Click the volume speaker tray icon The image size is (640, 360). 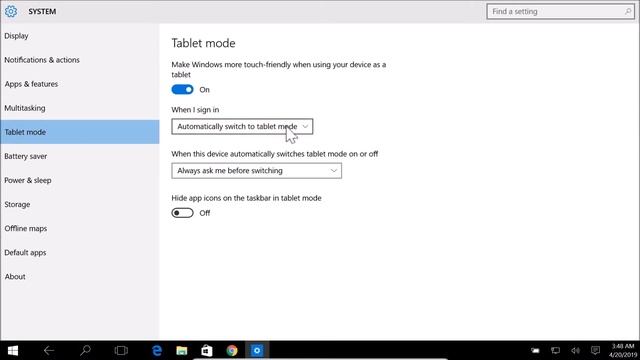576,351
